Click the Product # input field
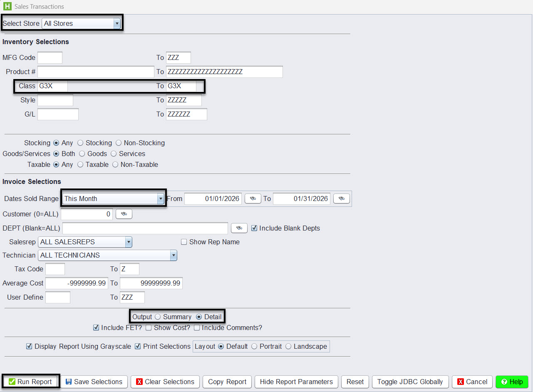The height and width of the screenshot is (392, 533). point(96,72)
